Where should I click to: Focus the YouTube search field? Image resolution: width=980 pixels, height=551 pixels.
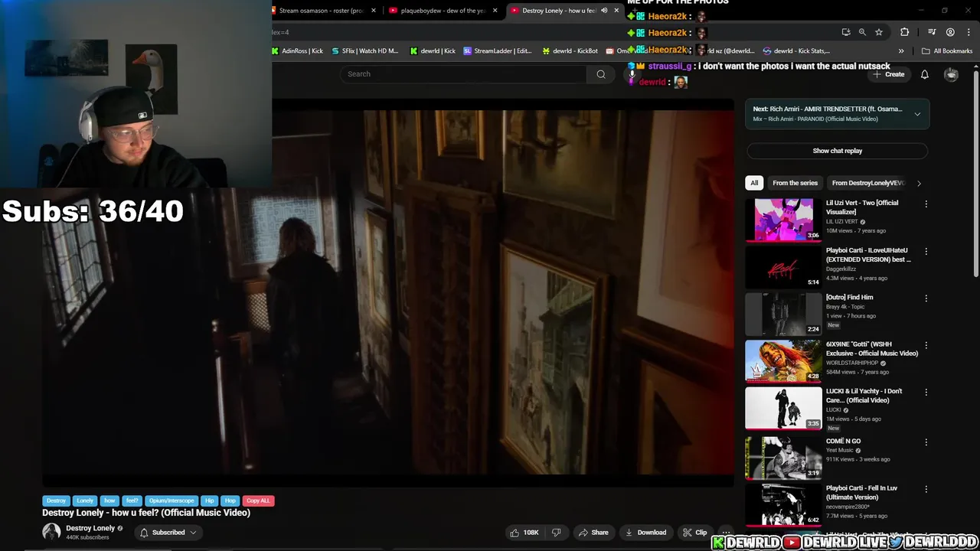pos(463,74)
